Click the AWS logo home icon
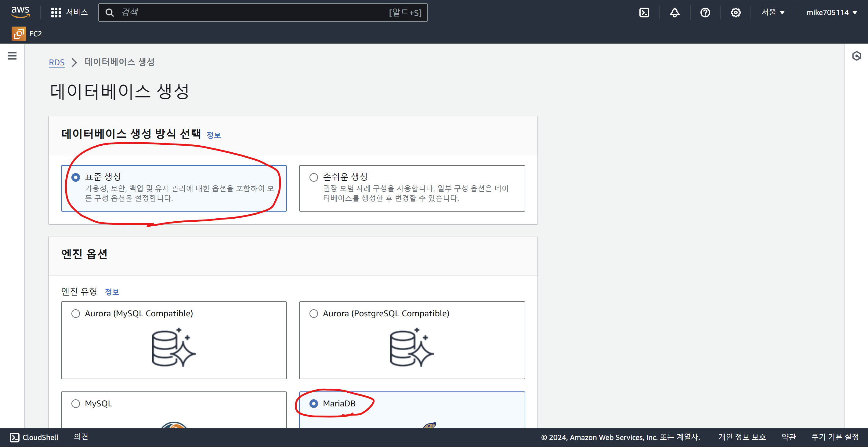The width and height of the screenshot is (868, 447). (20, 12)
